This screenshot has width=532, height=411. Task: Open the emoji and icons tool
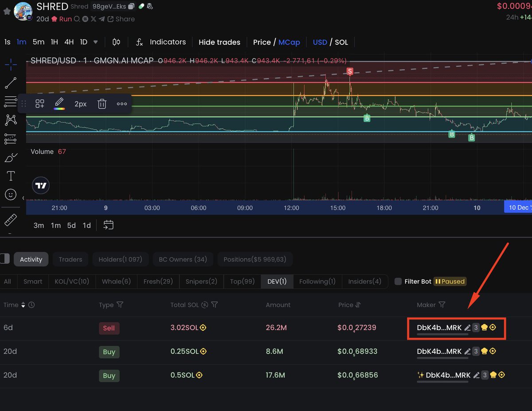click(11, 194)
